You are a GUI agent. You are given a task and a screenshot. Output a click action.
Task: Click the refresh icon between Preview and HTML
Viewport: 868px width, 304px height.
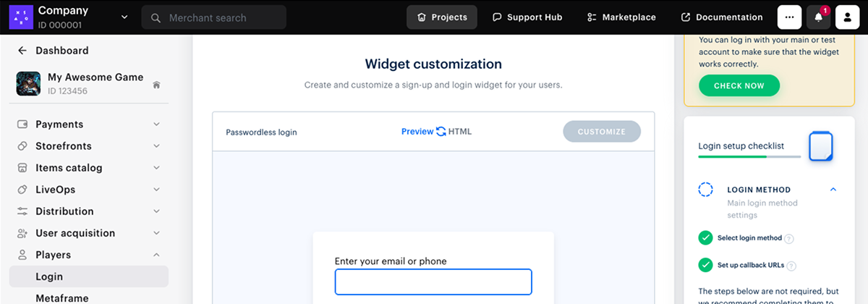441,132
